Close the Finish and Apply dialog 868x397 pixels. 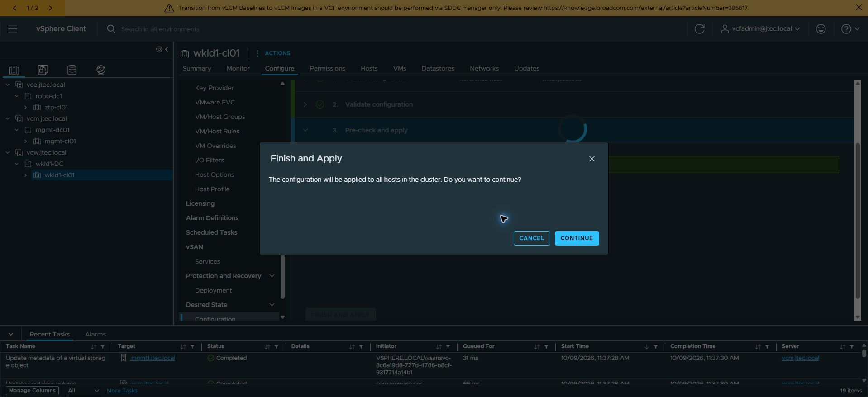click(x=591, y=159)
